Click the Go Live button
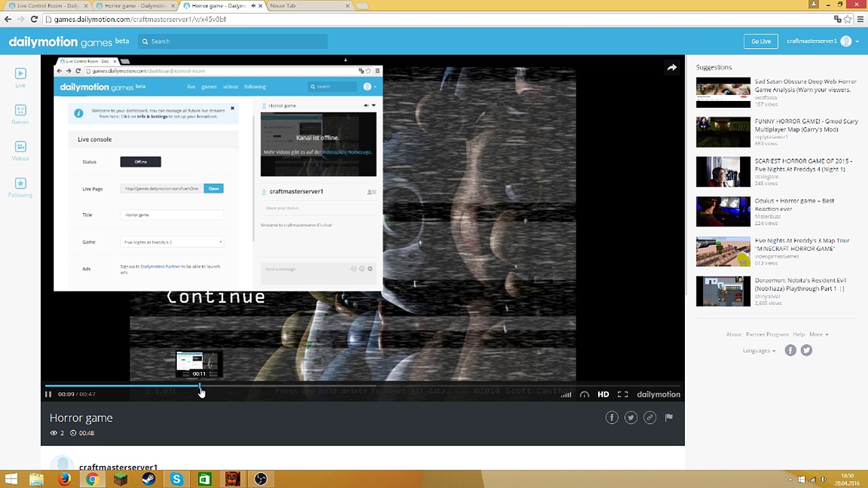This screenshot has width=868, height=488. click(x=761, y=41)
